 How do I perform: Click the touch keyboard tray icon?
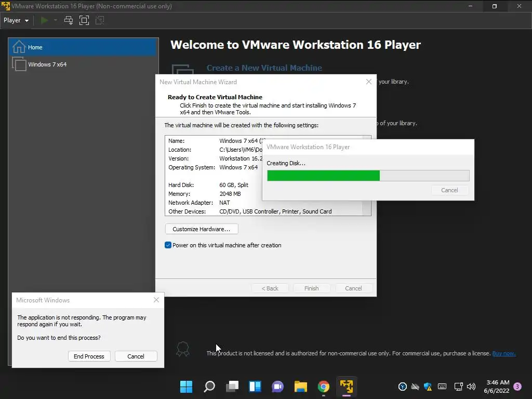click(x=442, y=387)
